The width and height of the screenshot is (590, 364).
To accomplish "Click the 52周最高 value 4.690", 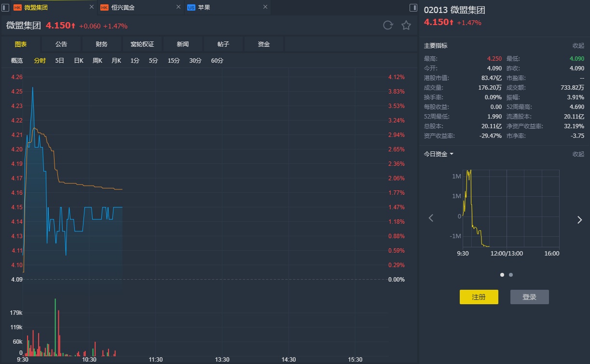I will click(x=577, y=107).
